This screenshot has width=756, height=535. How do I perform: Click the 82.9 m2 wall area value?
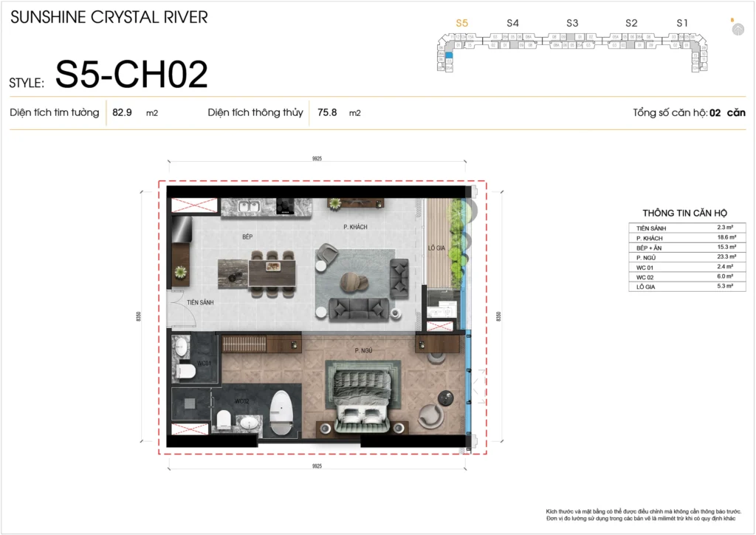tap(123, 113)
